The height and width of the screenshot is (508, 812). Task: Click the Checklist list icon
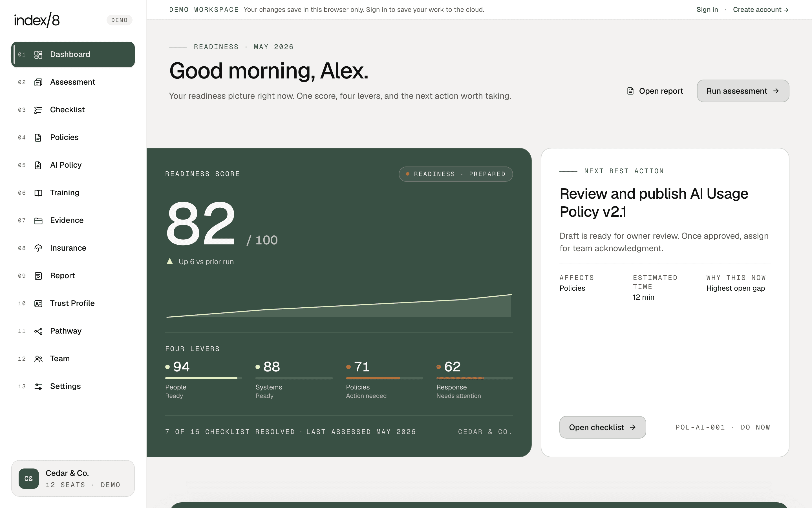click(x=38, y=110)
